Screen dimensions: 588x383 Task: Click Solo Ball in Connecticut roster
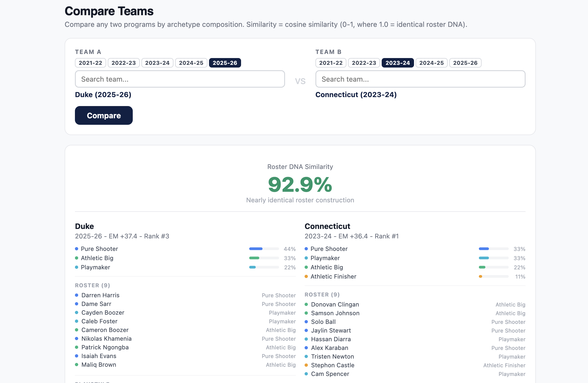pos(323,322)
